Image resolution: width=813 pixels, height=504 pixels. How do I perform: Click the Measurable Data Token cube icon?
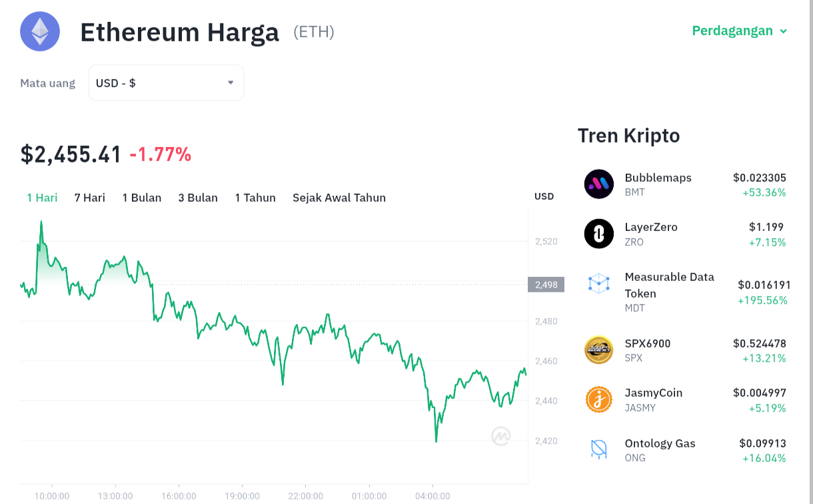click(598, 283)
